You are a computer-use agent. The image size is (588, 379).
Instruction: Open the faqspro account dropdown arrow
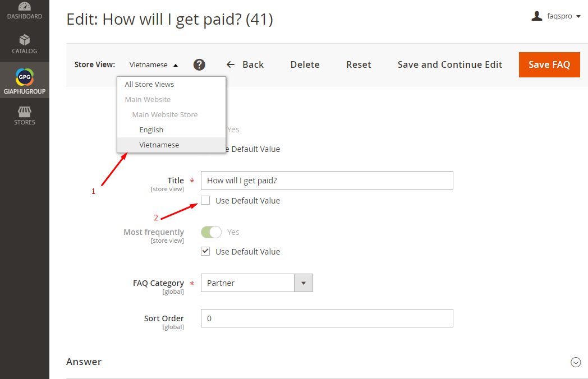coord(578,16)
